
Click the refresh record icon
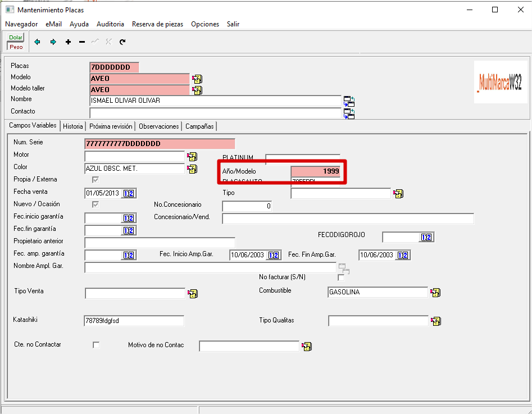[122, 42]
